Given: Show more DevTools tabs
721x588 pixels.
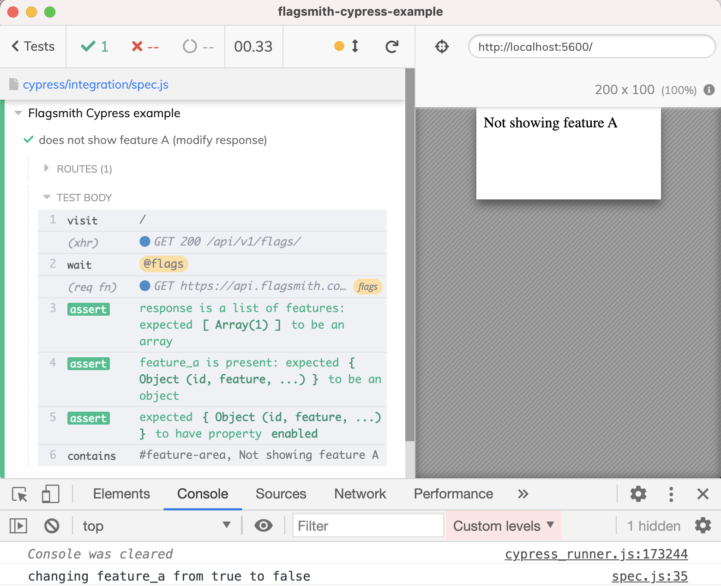Looking at the screenshot, I should tap(523, 494).
